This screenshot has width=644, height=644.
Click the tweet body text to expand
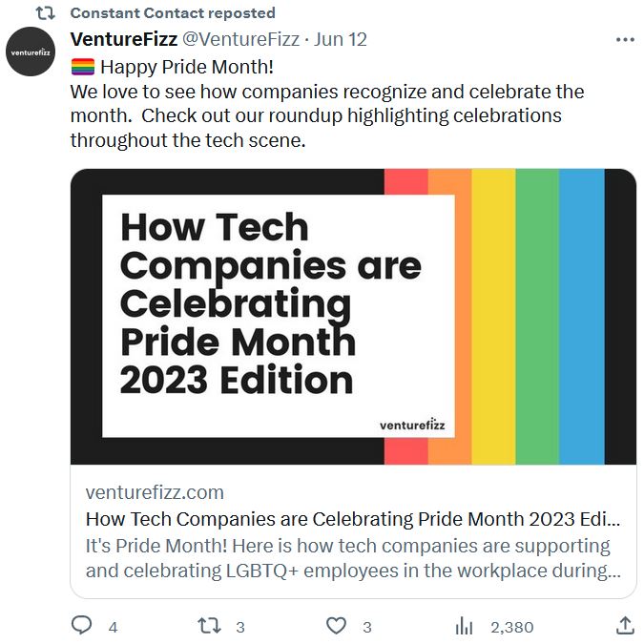point(326,115)
